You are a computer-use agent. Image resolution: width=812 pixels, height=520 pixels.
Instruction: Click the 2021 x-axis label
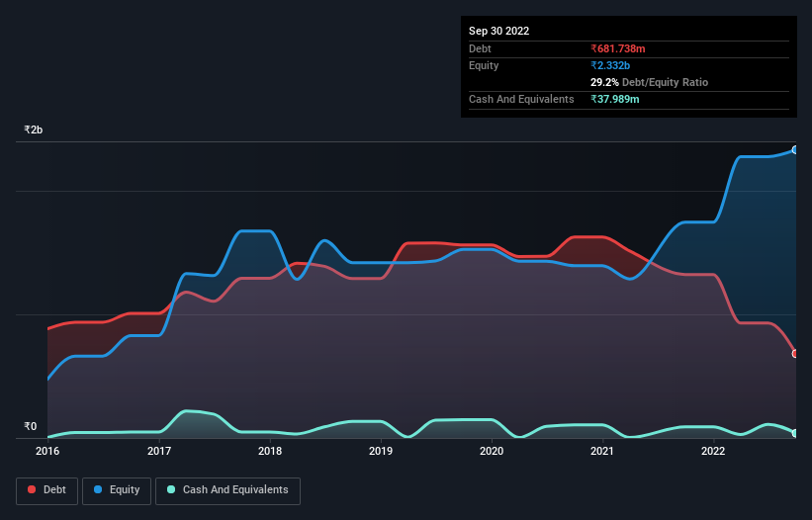[x=602, y=451]
